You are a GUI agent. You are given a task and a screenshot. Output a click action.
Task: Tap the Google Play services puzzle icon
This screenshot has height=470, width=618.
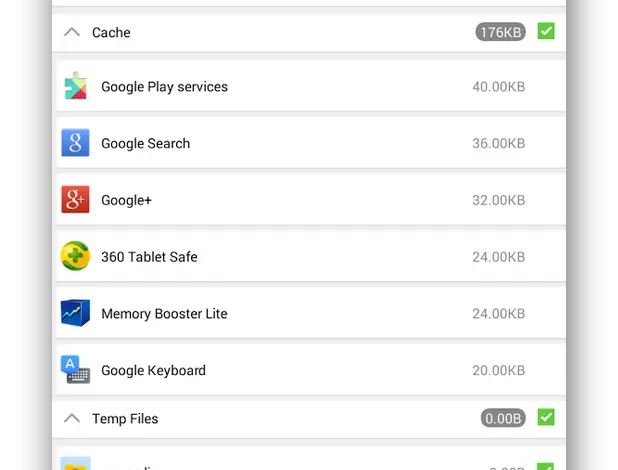click(x=76, y=87)
